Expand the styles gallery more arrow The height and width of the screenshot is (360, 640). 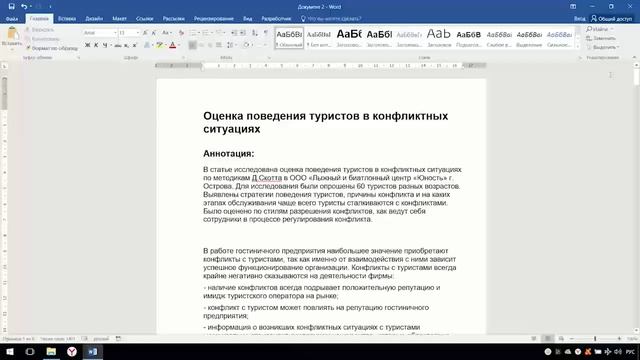click(x=578, y=47)
